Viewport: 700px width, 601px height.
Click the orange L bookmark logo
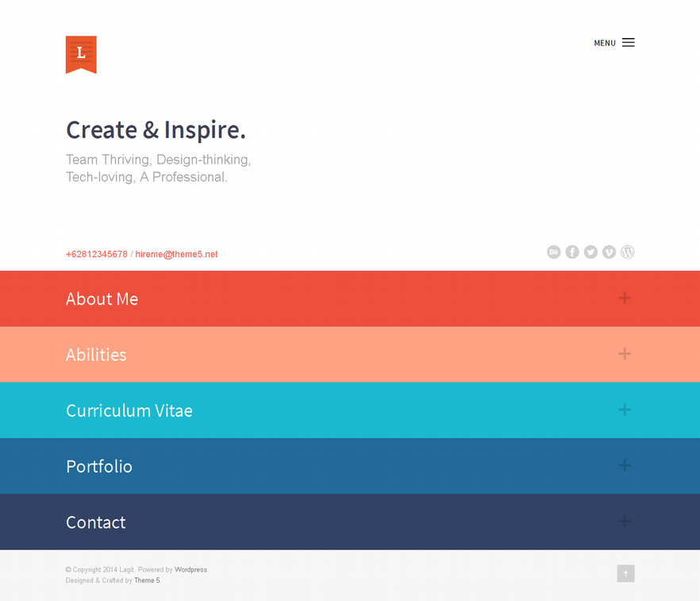pyautogui.click(x=81, y=55)
